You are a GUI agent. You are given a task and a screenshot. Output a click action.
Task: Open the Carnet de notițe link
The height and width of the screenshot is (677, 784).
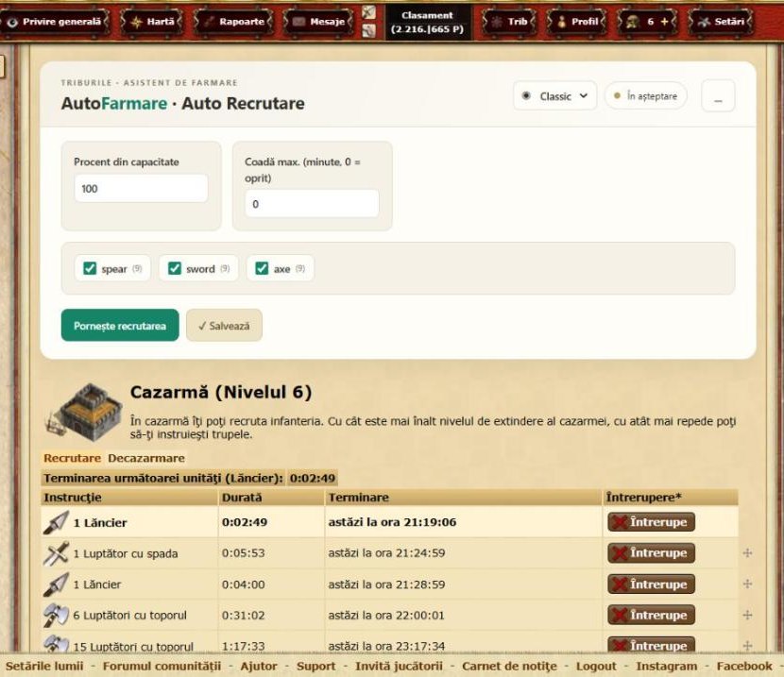point(509,666)
